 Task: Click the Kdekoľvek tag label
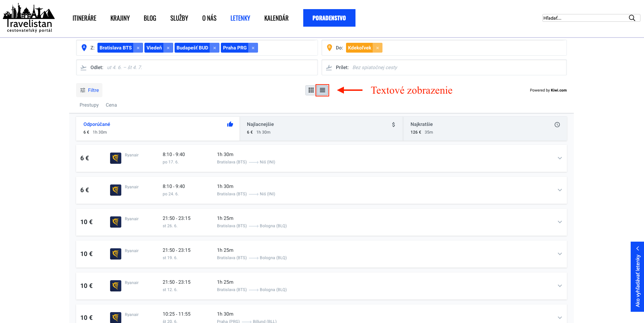360,48
